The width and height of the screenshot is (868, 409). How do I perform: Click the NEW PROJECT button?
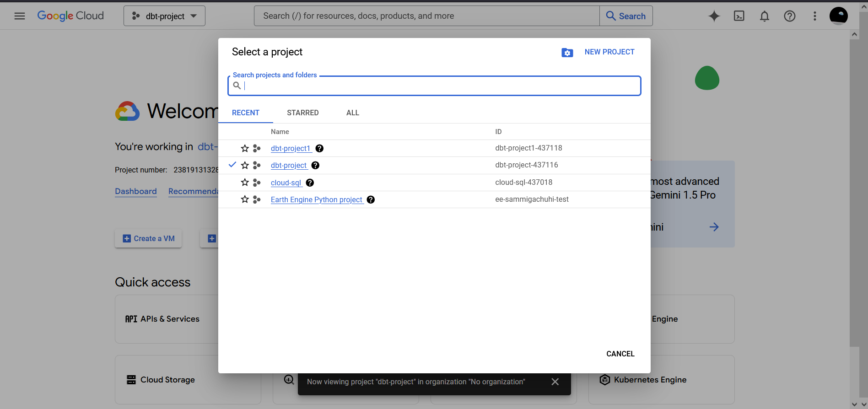tap(609, 52)
